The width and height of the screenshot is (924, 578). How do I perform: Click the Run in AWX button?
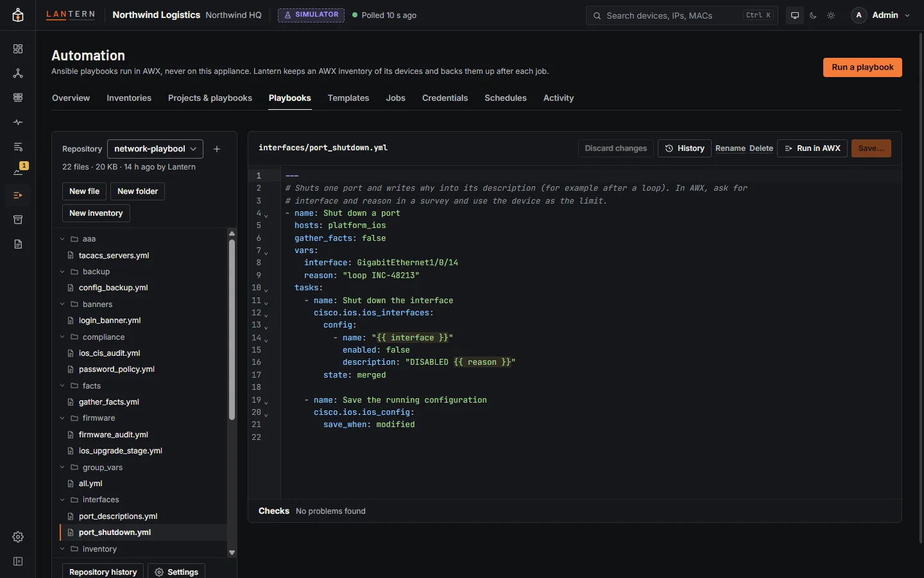(812, 148)
